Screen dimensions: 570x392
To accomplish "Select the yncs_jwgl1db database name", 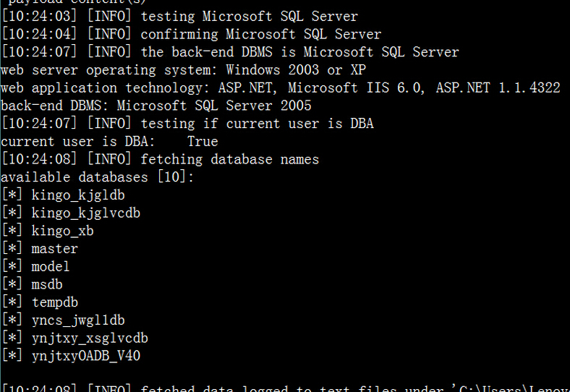I will pos(78,320).
